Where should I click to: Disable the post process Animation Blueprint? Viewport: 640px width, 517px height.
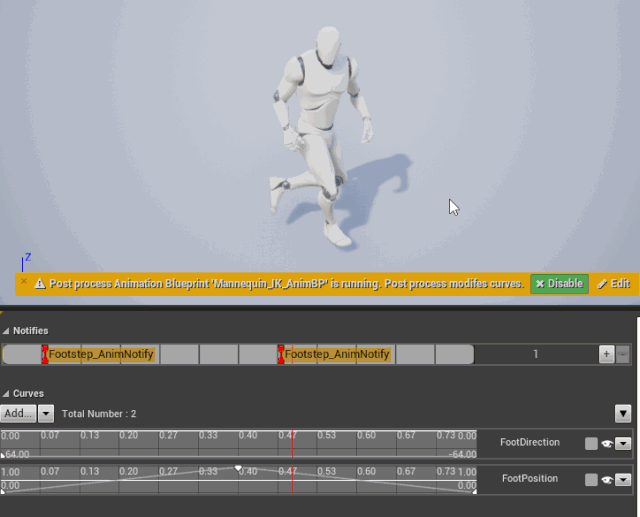[x=559, y=284]
